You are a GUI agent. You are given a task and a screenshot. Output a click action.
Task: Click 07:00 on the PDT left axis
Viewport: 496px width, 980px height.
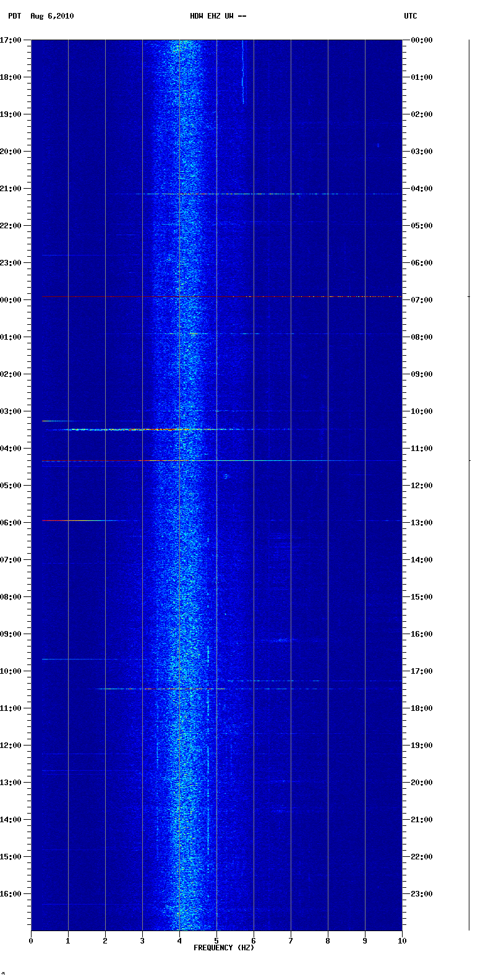(x=12, y=560)
